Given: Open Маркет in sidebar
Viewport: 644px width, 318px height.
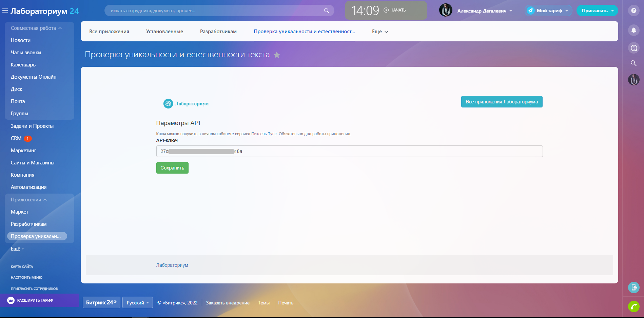Looking at the screenshot, I should pos(19,212).
